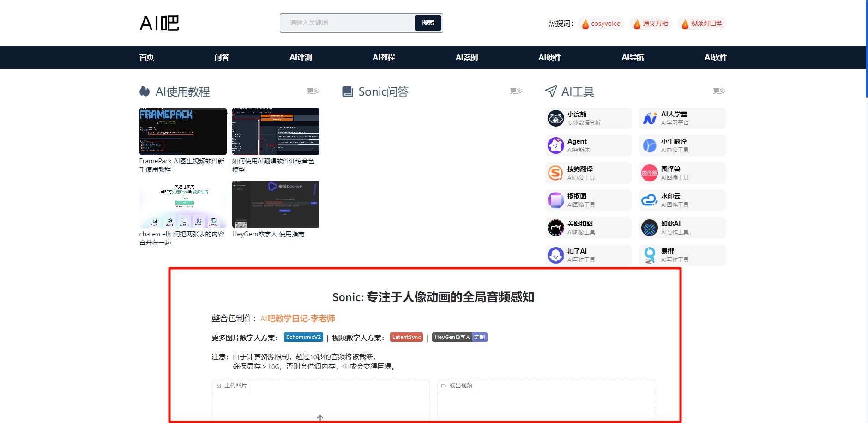868x423 pixels.
Task: Launch 美图扣图 image tool
Action: pos(588,227)
